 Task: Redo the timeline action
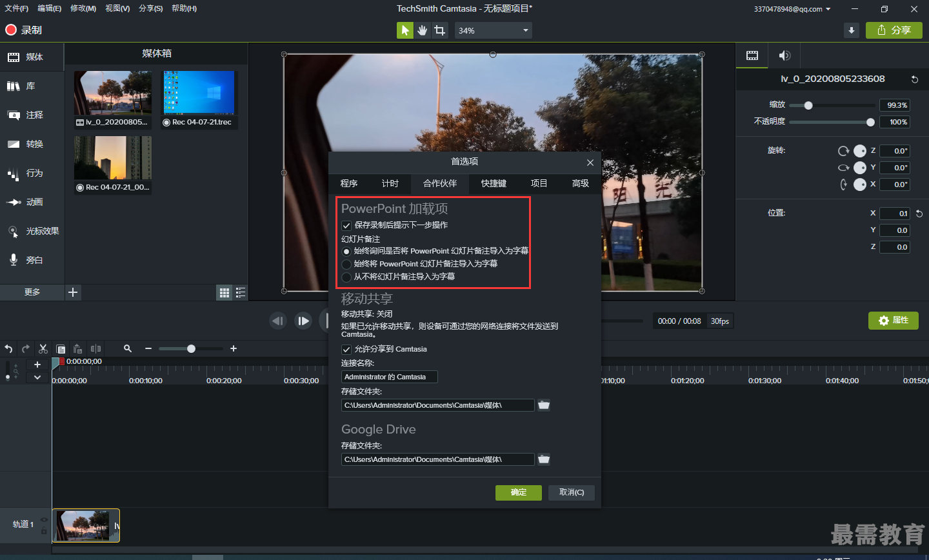click(26, 348)
